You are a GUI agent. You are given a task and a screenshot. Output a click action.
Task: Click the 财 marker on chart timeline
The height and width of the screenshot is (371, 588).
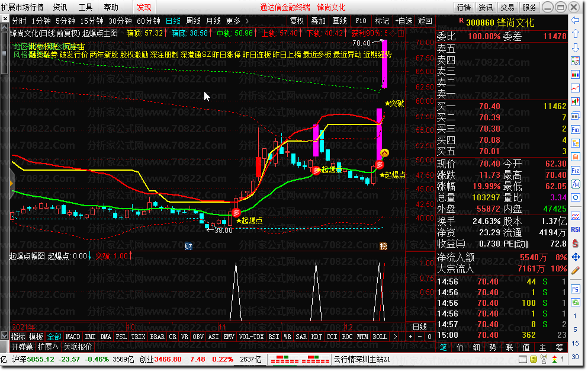click(188, 247)
